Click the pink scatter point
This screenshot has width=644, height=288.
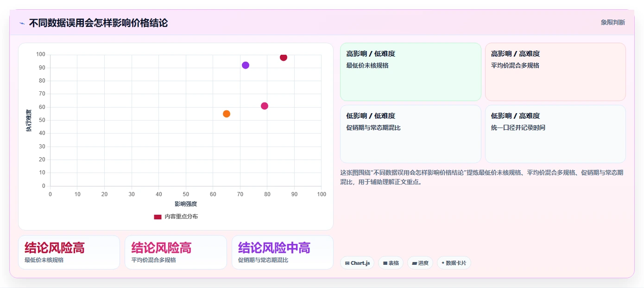[265, 106]
